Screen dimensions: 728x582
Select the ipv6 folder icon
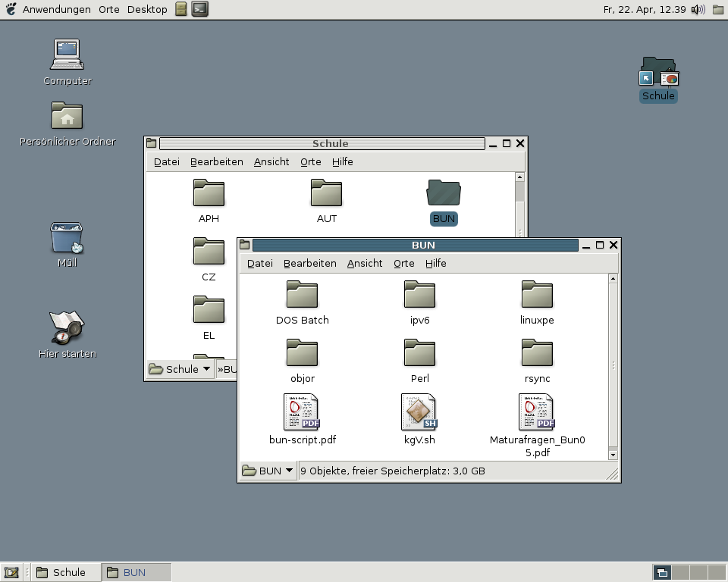click(419, 295)
